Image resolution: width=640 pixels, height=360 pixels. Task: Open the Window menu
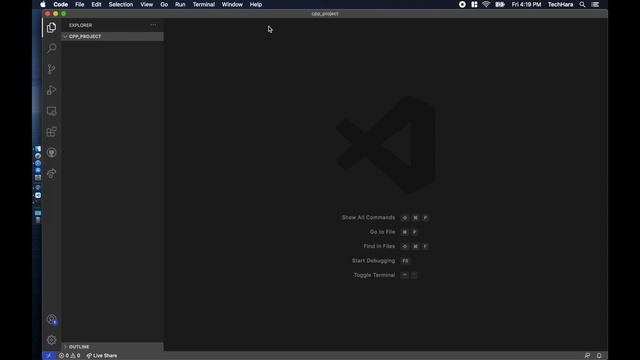click(232, 4)
